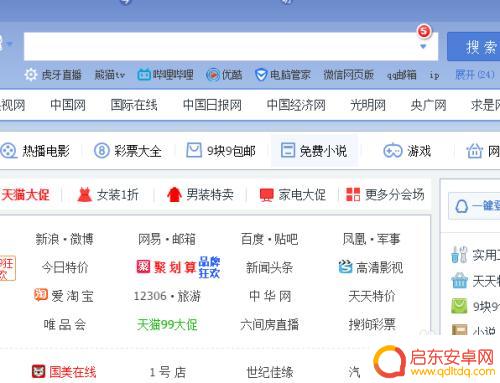Click the 游戏 gamepad icon

coord(393,151)
